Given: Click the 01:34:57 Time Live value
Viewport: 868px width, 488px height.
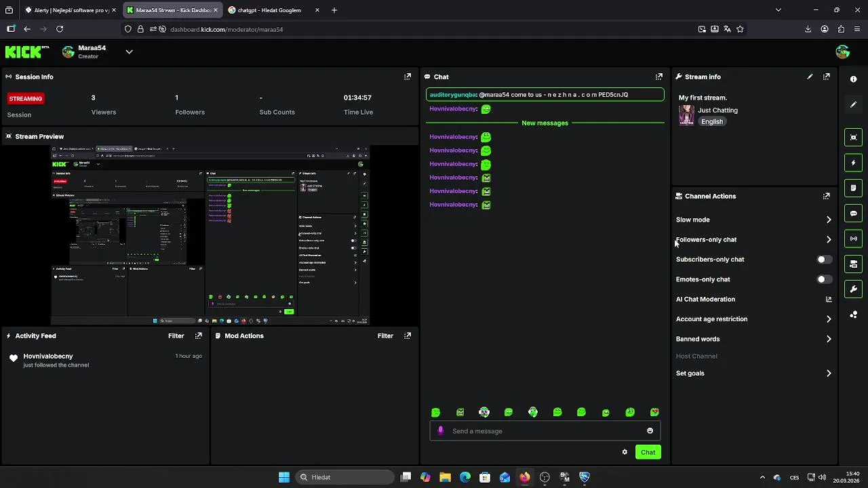Looking at the screenshot, I should pyautogui.click(x=357, y=98).
